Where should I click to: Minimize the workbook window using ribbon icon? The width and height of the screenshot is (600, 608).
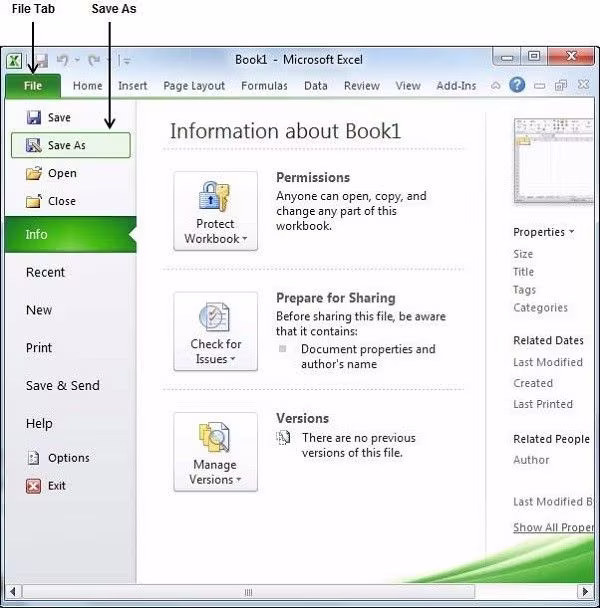click(x=539, y=86)
